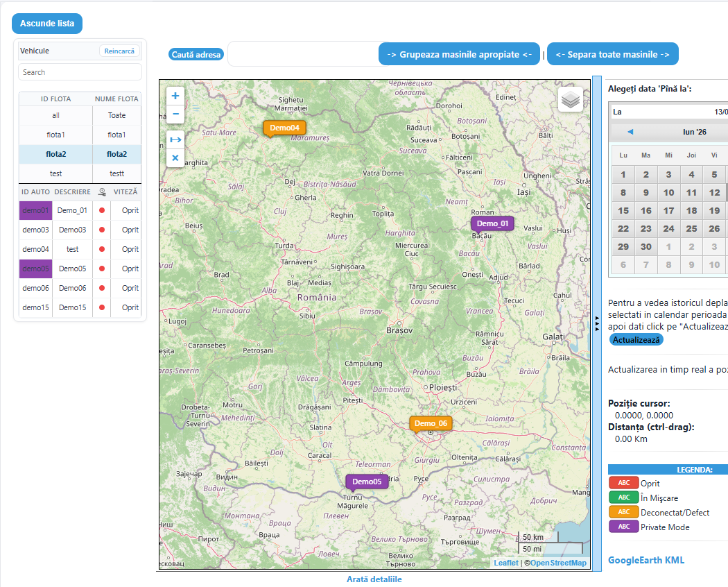Expand details via Arată detaliile
Screen dimensions: 728x587
tap(374, 579)
